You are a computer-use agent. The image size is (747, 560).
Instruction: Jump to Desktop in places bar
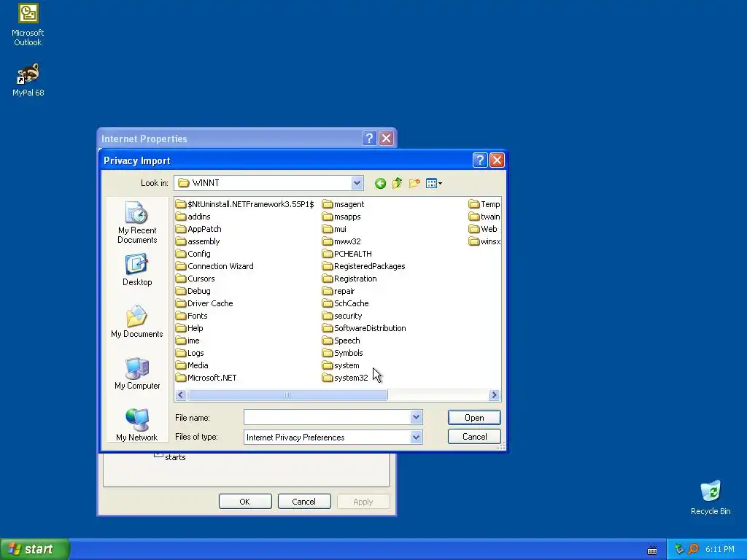[x=137, y=270]
